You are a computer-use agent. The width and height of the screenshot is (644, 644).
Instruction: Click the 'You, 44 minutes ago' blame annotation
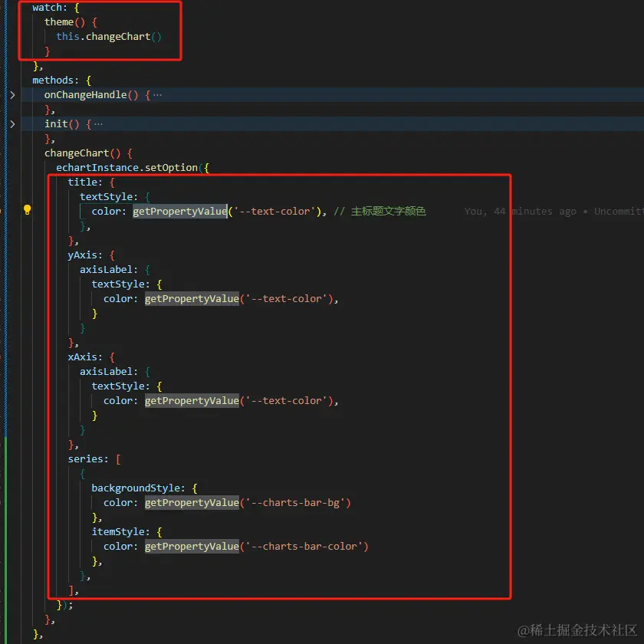[x=520, y=211]
